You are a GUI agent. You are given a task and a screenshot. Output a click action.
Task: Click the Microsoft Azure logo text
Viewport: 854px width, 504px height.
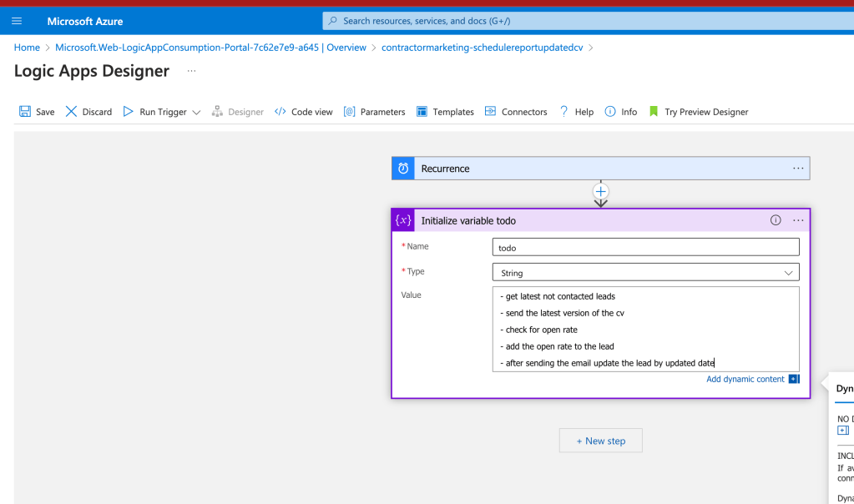(85, 21)
